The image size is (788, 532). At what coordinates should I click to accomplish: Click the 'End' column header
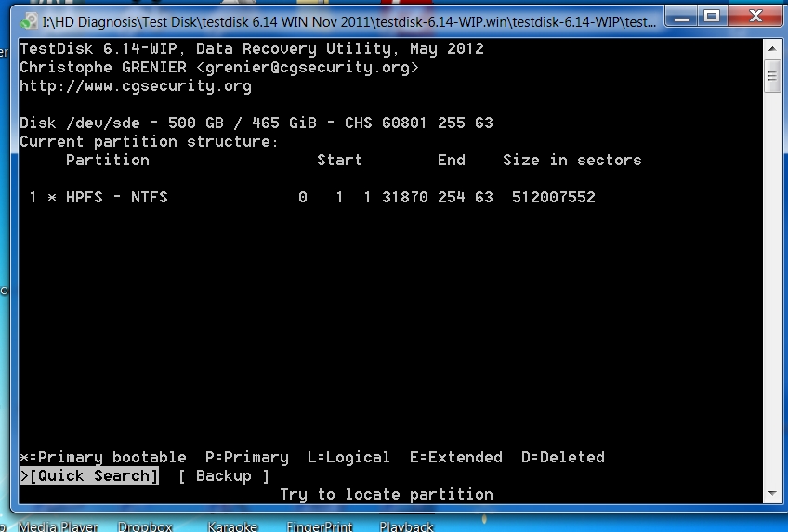click(452, 160)
